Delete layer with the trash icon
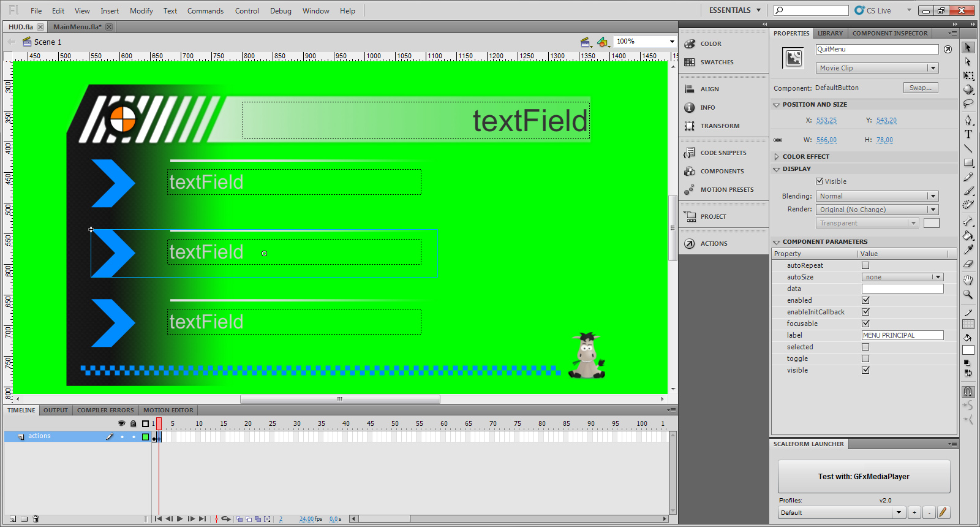Image resolution: width=980 pixels, height=527 pixels. click(x=36, y=519)
